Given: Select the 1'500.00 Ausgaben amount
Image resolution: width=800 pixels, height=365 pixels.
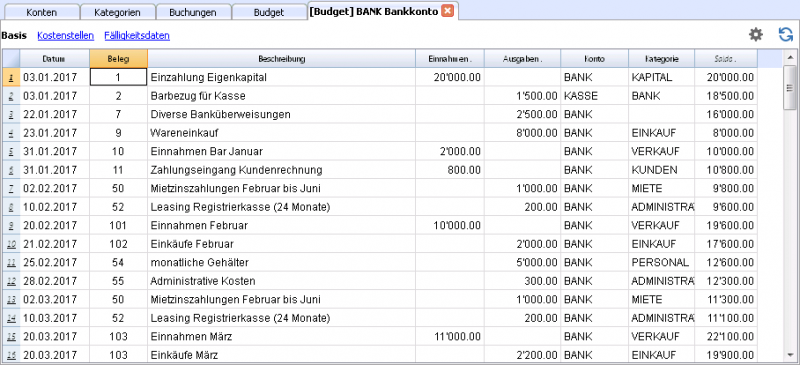Looking at the screenshot, I should [522, 96].
